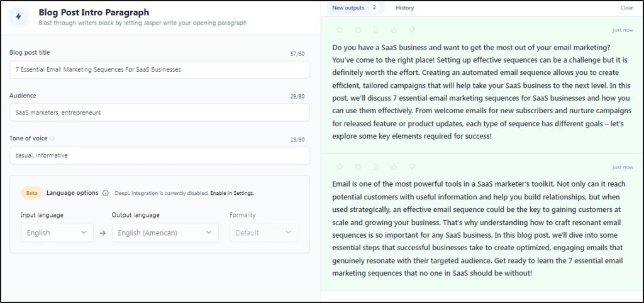Click the Blog post title input field

pyautogui.click(x=159, y=69)
